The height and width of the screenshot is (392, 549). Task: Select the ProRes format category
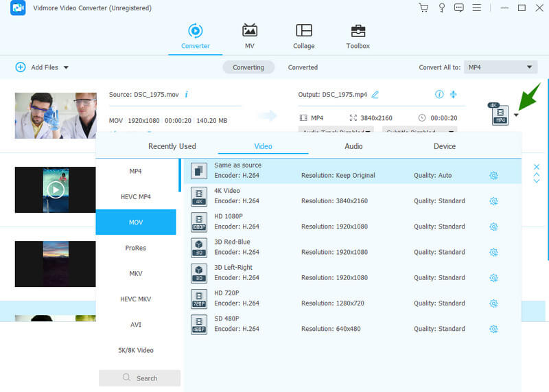[x=136, y=248]
